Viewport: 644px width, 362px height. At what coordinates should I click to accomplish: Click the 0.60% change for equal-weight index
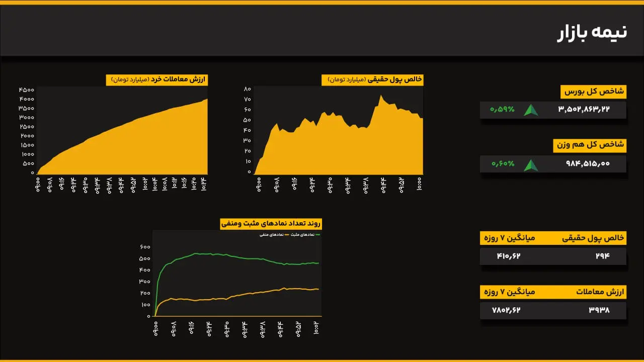pos(503,163)
